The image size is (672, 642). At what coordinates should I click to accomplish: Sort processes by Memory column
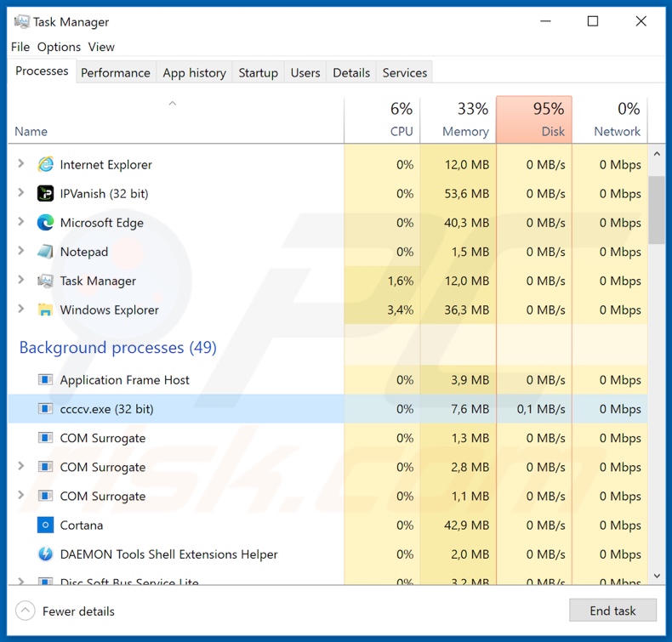coord(458,120)
